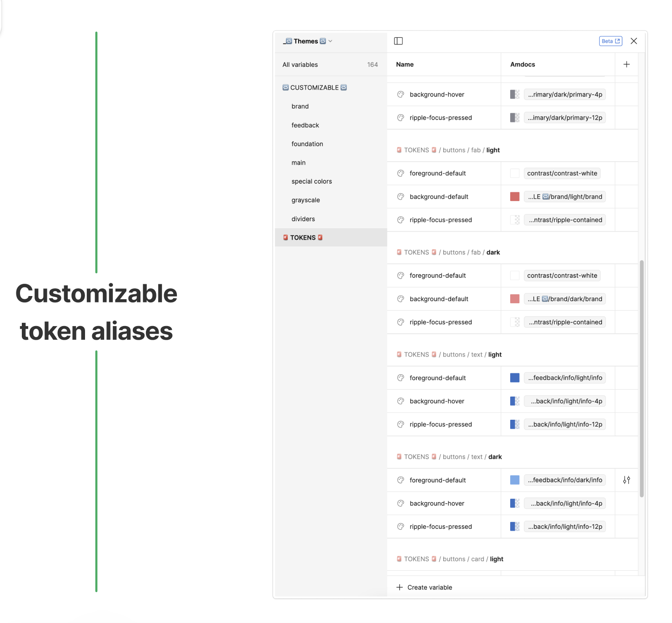
Task: Click the vertical scrollbar of variables table
Action: coord(642,377)
